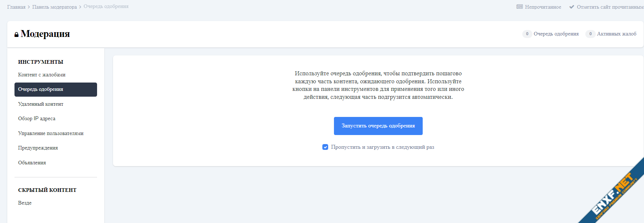This screenshot has width=644, height=223.
Task: Open Удаленный контент section
Action: (x=41, y=104)
